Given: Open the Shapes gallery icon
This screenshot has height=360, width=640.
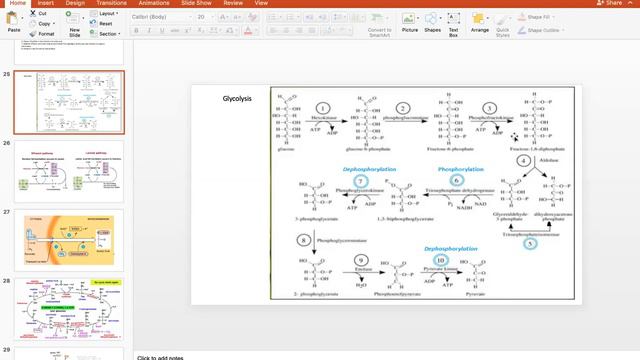Looking at the screenshot, I should [x=431, y=18].
